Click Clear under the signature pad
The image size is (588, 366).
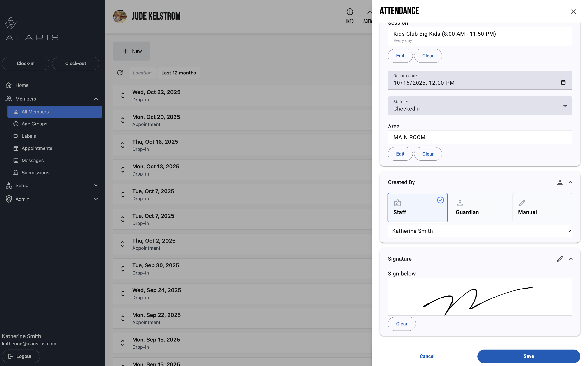[402, 324]
